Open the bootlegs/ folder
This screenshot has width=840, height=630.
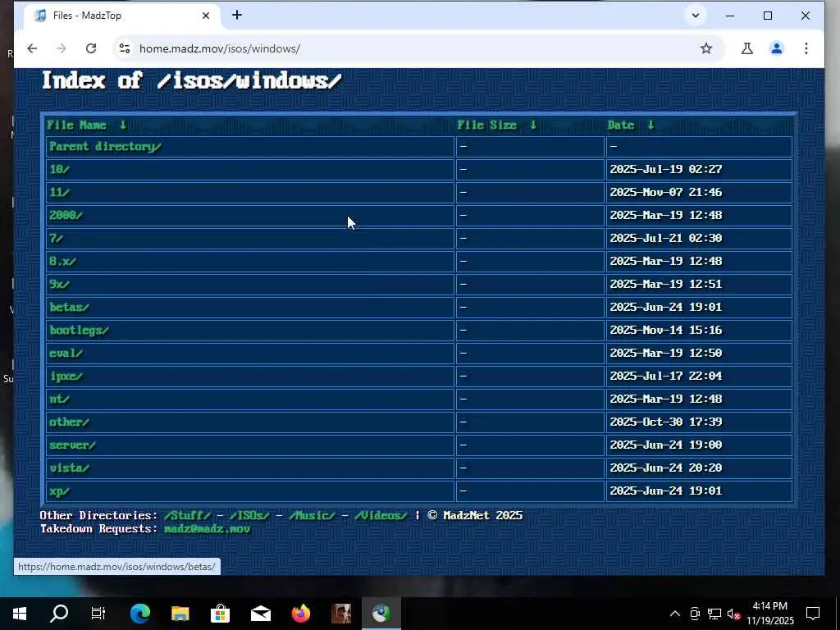(x=80, y=331)
